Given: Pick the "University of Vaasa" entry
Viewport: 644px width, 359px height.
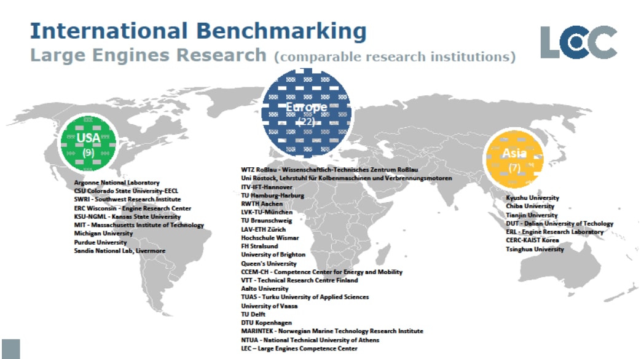Looking at the screenshot, I should click(x=269, y=306).
